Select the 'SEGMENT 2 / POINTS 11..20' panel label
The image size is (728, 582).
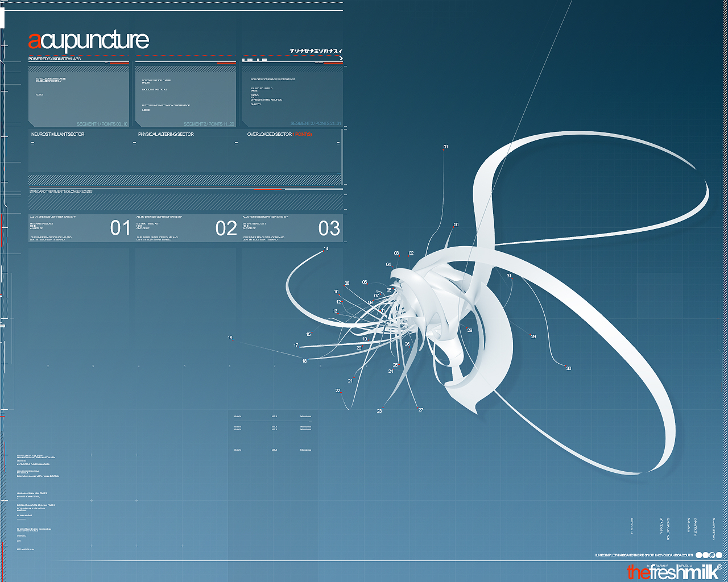pos(209,124)
